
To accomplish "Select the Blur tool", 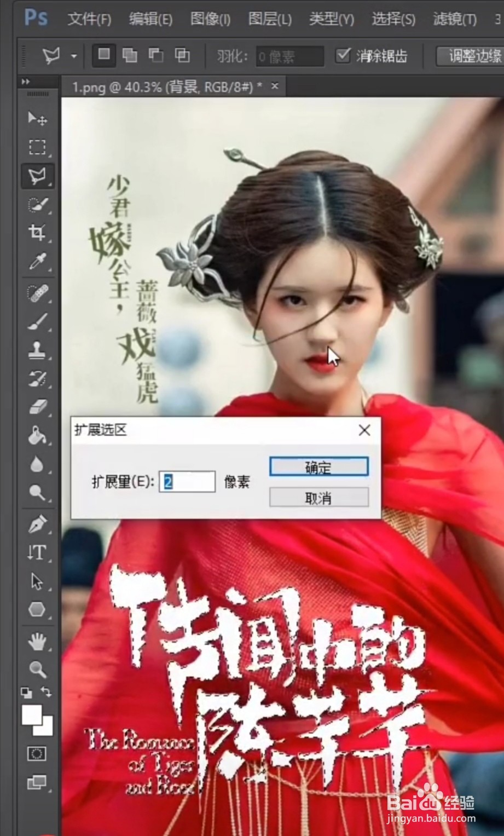I will coord(37,465).
